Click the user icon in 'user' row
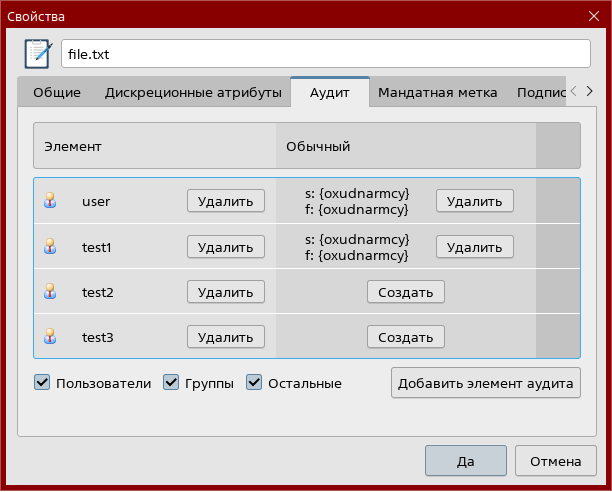The image size is (612, 492). pos(50,201)
